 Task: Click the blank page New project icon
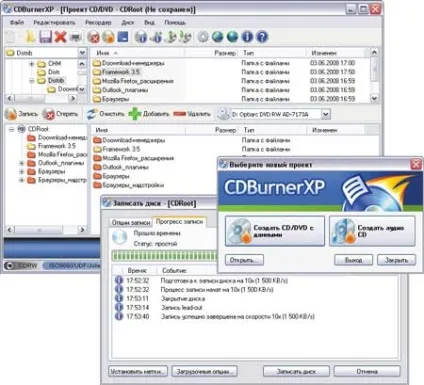[x=10, y=37]
